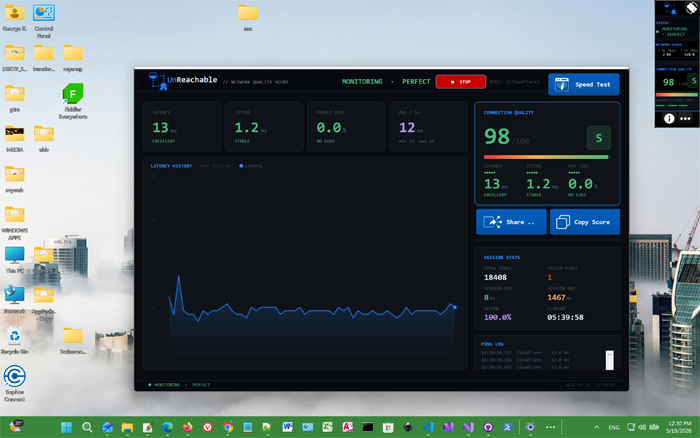Open taskbar Search
Image resolution: width=700 pixels, height=438 pixels.
(87, 427)
